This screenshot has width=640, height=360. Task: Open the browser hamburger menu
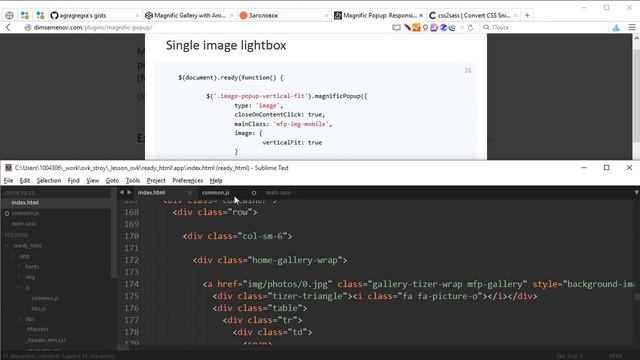pos(632,27)
